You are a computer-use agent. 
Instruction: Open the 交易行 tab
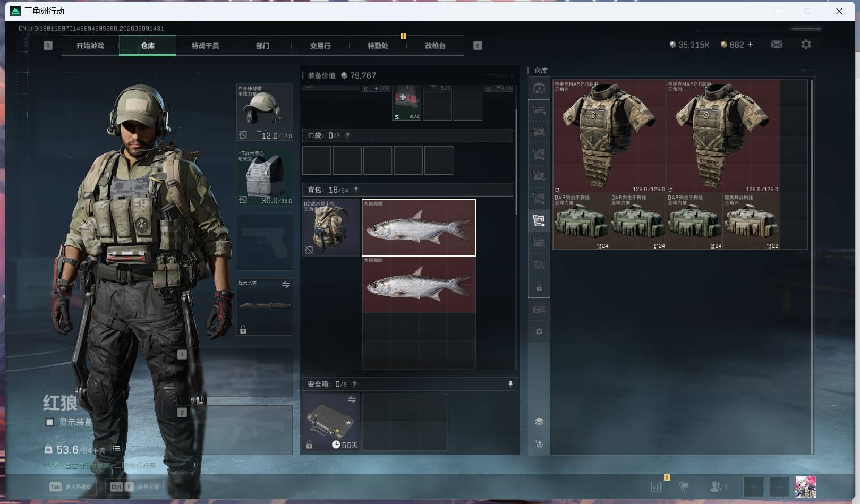point(320,46)
